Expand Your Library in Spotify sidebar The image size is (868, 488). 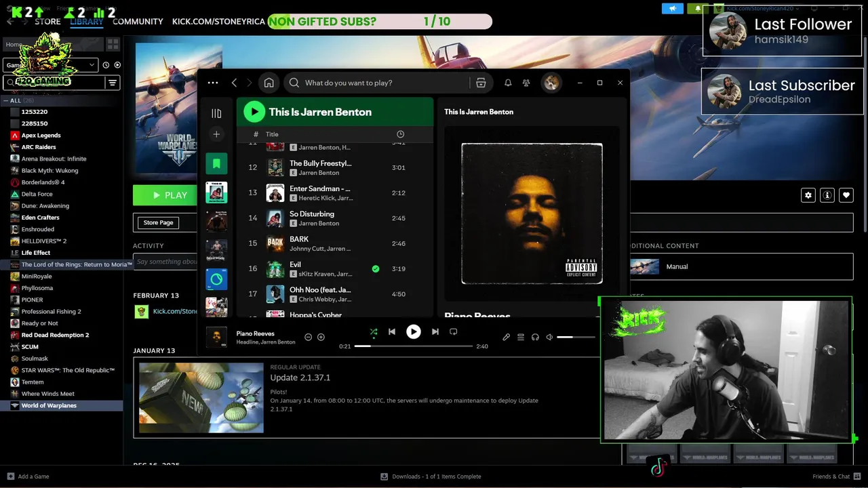pyautogui.click(x=216, y=113)
